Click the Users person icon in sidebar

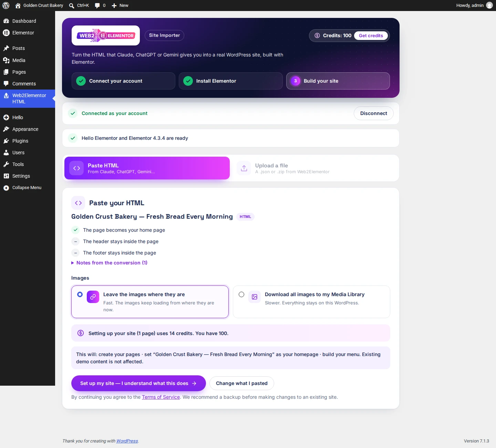[x=6, y=153]
